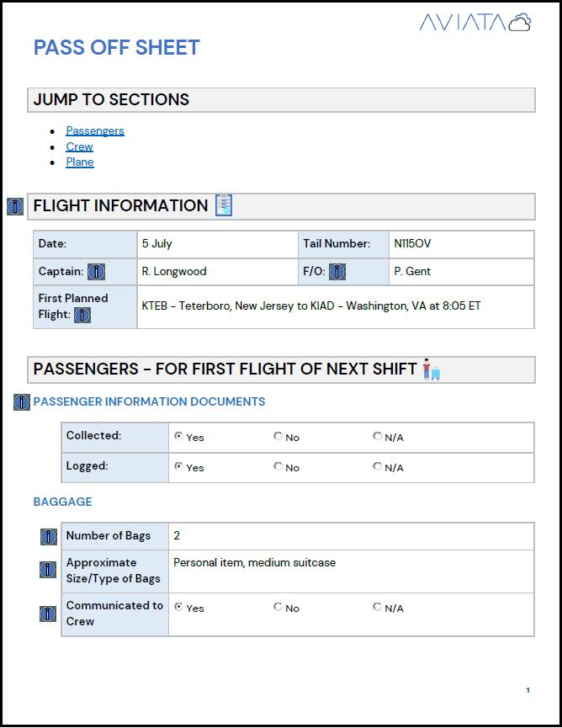Click the Number of Bags value field
562x728 pixels.
(352, 536)
